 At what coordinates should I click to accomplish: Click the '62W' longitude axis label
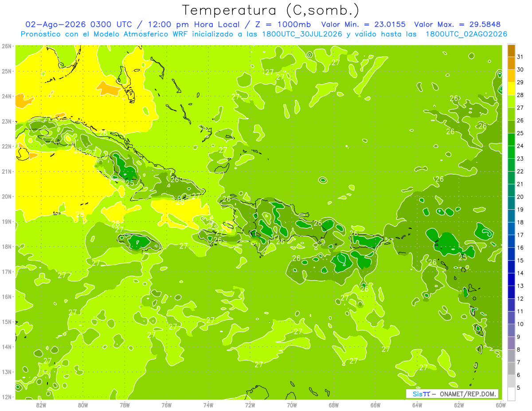click(x=459, y=405)
